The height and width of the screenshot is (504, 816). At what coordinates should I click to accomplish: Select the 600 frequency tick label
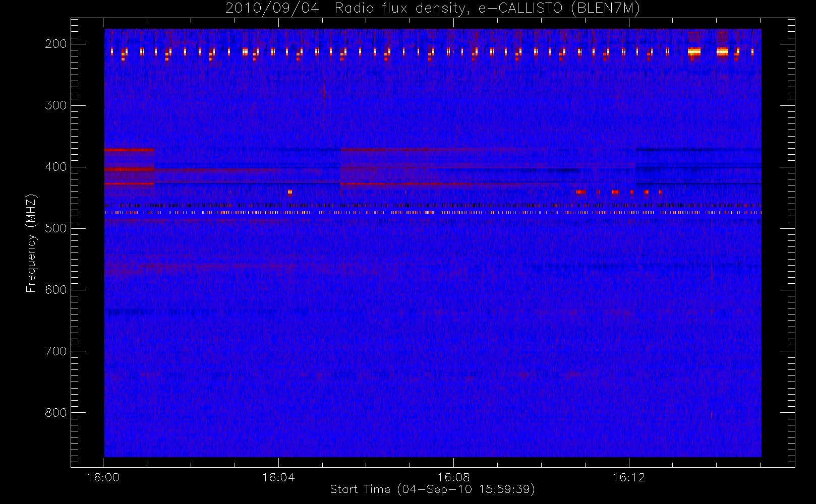[56, 290]
